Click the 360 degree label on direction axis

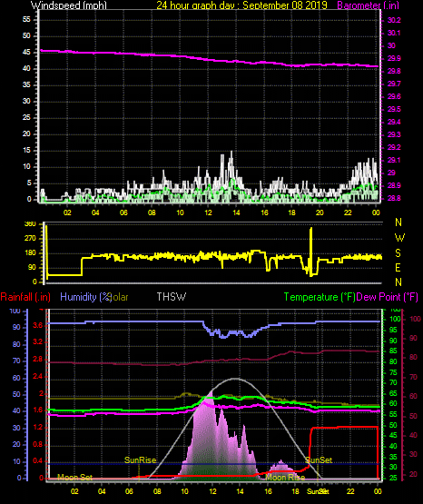tap(30, 224)
